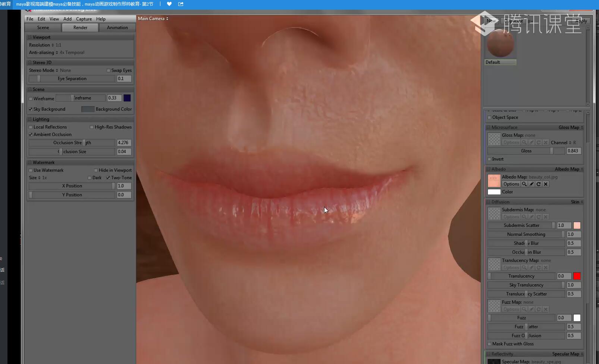Click the red Translucency color swatch
The width and height of the screenshot is (599, 364).
click(577, 276)
